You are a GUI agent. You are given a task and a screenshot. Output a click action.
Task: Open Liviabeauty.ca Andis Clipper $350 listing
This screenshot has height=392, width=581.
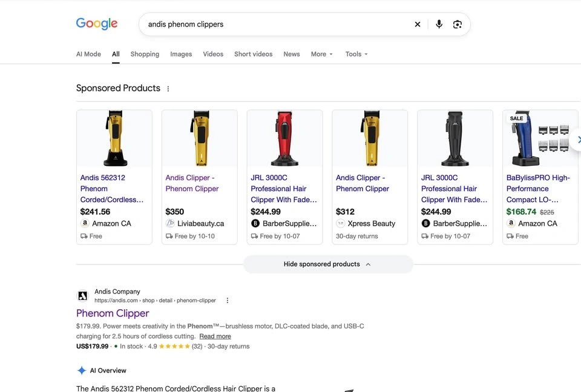point(192,183)
